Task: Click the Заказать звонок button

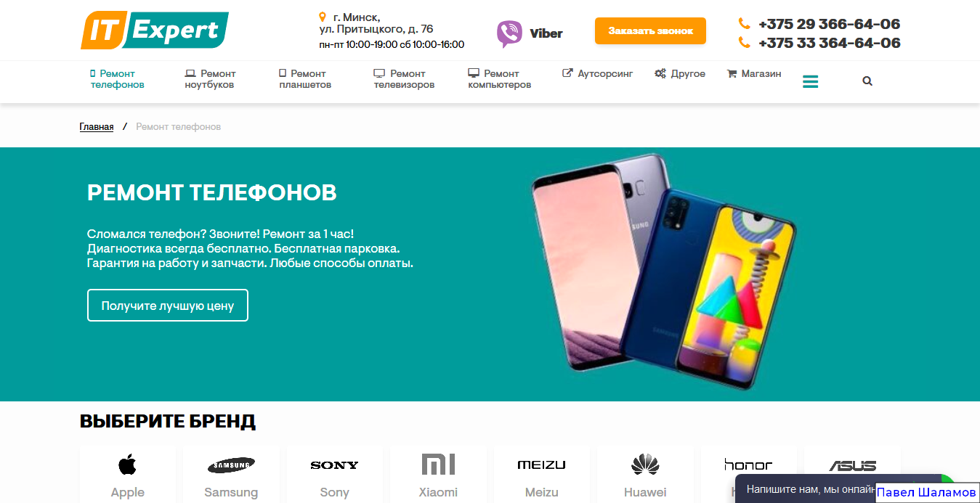Action: tap(650, 31)
